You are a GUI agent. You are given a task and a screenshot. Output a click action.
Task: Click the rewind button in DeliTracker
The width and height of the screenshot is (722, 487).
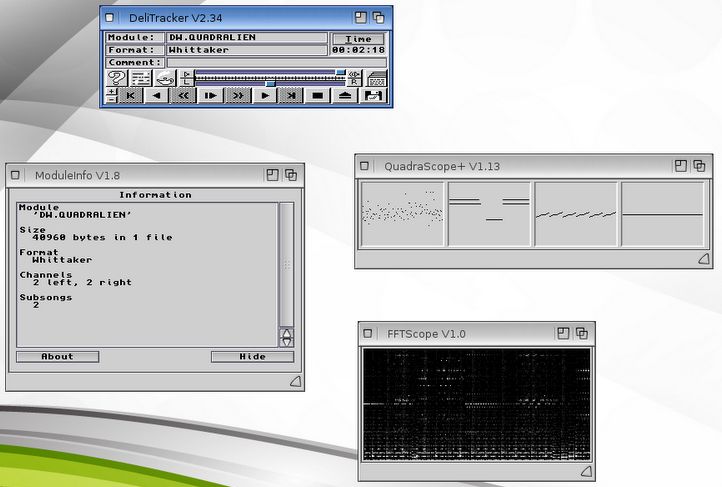pos(183,95)
